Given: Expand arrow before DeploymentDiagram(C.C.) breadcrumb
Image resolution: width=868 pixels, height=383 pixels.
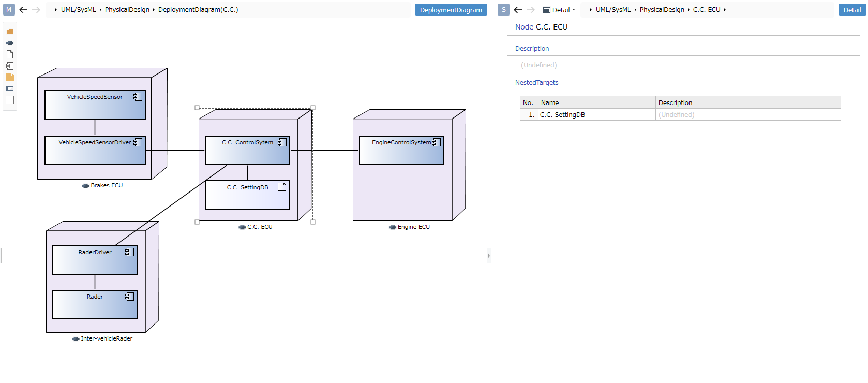Looking at the screenshot, I should [154, 10].
